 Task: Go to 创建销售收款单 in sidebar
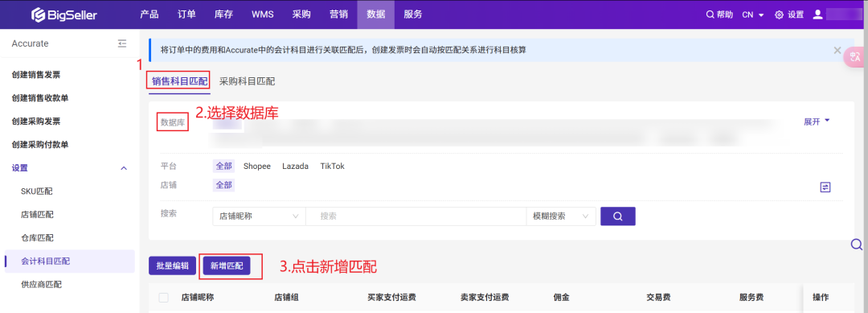(x=40, y=98)
